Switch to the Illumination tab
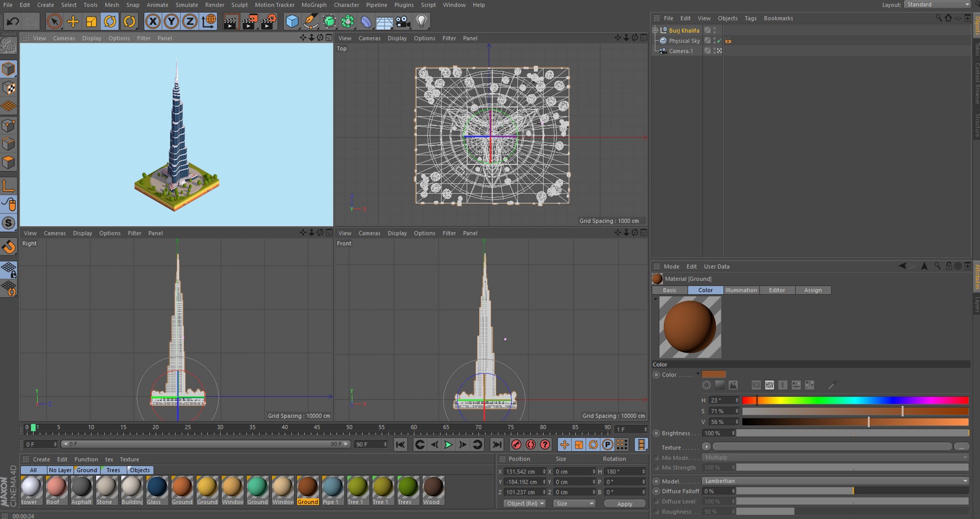 point(741,290)
